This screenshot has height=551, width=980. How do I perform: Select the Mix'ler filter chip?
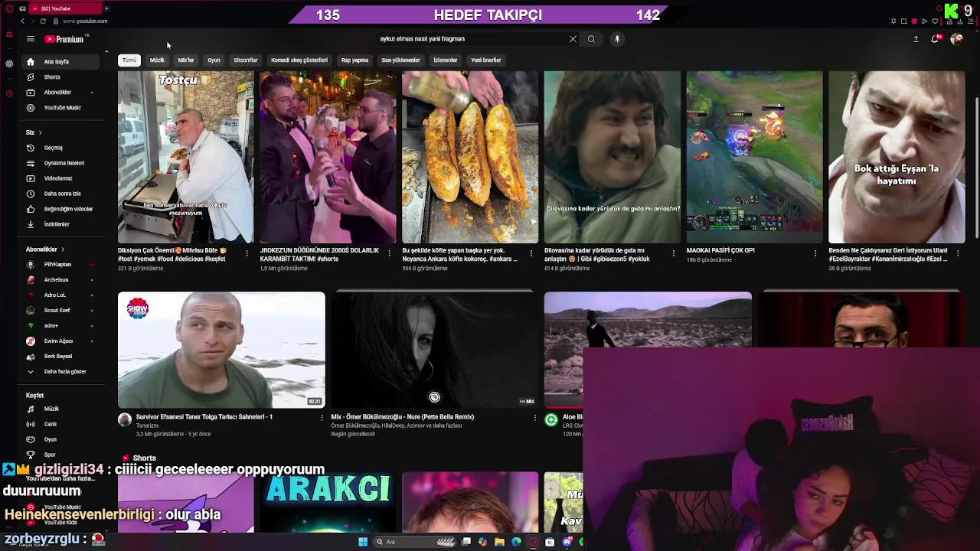point(186,60)
